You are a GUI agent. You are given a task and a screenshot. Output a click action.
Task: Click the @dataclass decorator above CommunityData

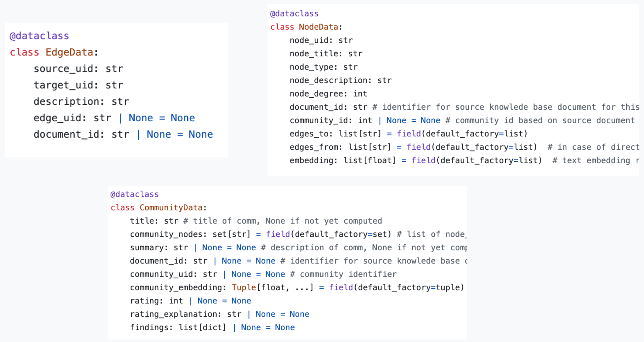click(134, 194)
